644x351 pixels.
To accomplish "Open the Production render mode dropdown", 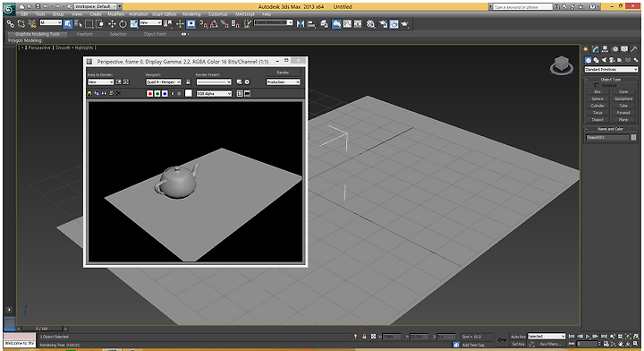I will point(283,82).
